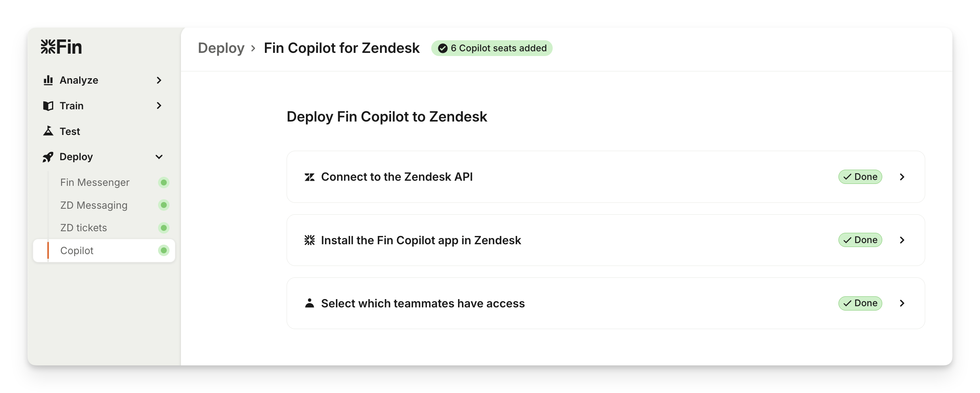Click the person icon beside teammates step
The image size is (980, 393).
(x=309, y=303)
